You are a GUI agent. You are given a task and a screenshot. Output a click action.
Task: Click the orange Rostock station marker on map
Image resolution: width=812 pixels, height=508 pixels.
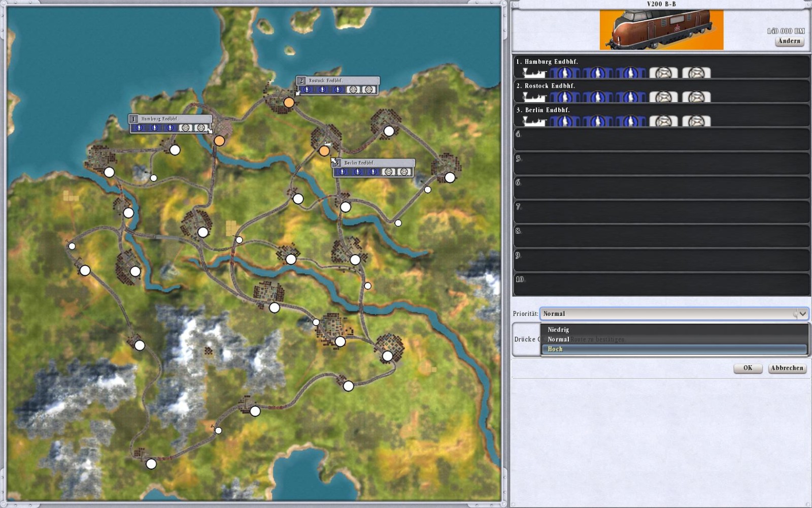tap(289, 103)
